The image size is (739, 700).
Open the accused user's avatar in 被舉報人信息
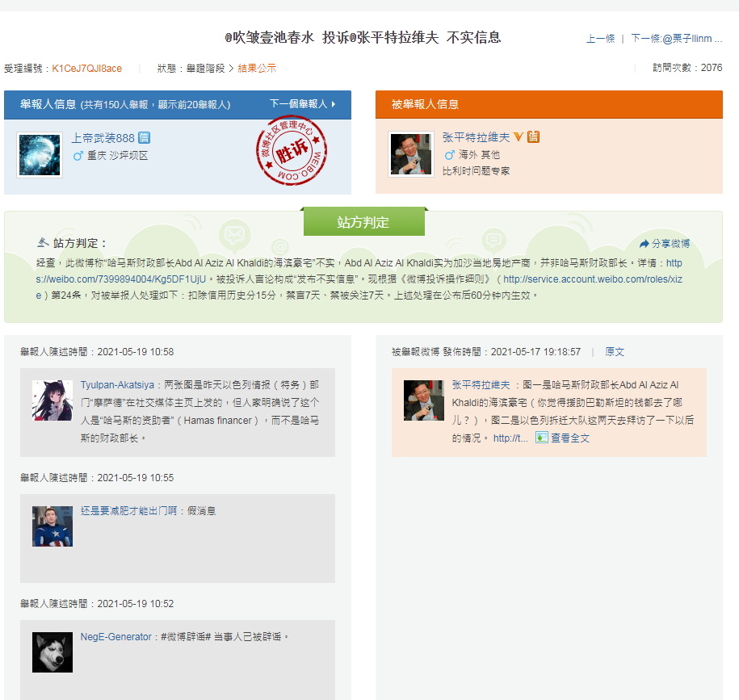point(411,154)
